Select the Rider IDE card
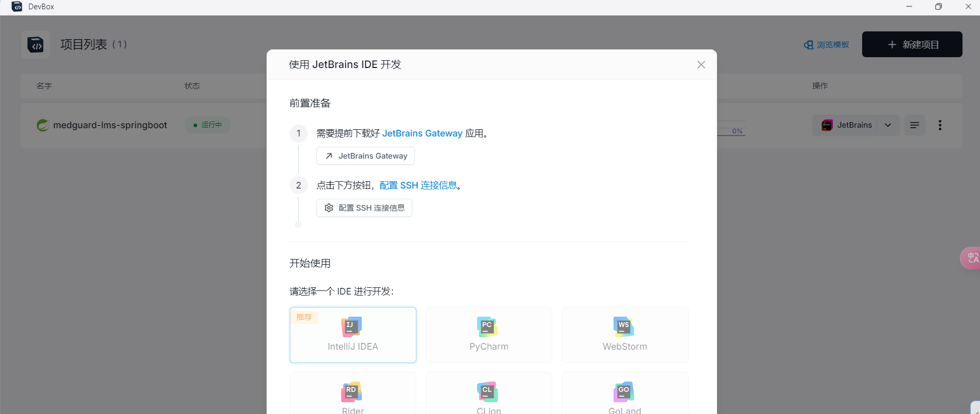980x414 pixels. pos(353,393)
